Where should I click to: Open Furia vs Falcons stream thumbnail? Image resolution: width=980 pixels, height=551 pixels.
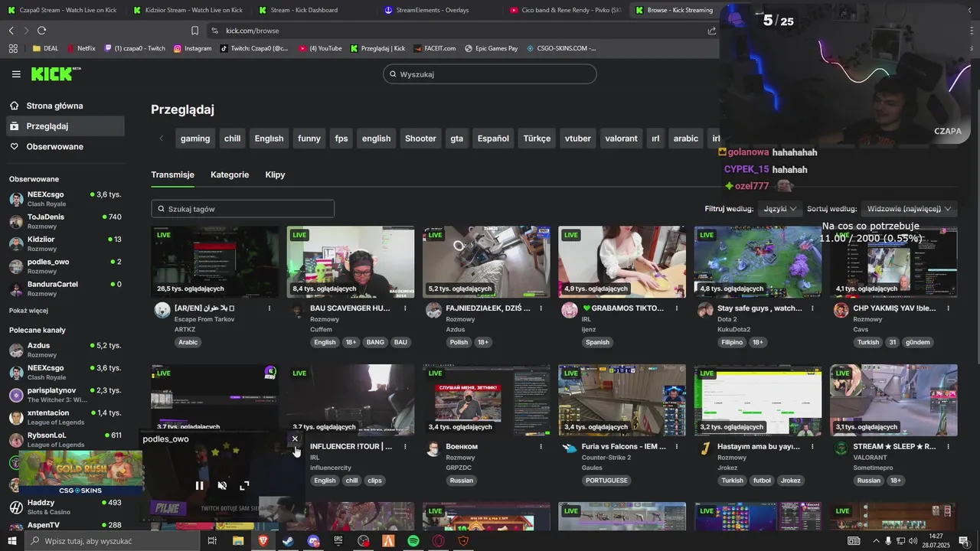(x=622, y=399)
